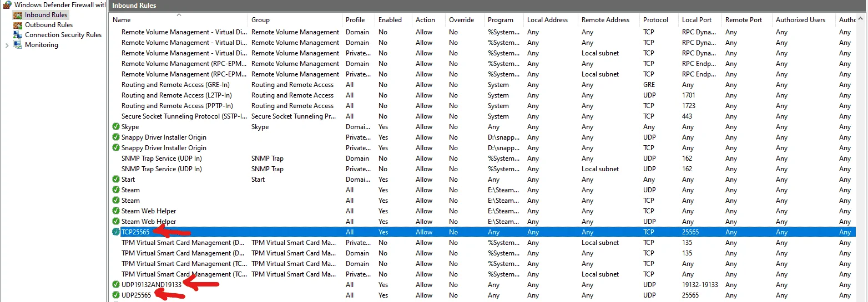Select the TCP25565 rule row
Image resolution: width=868 pixels, height=302 pixels.
point(483,232)
